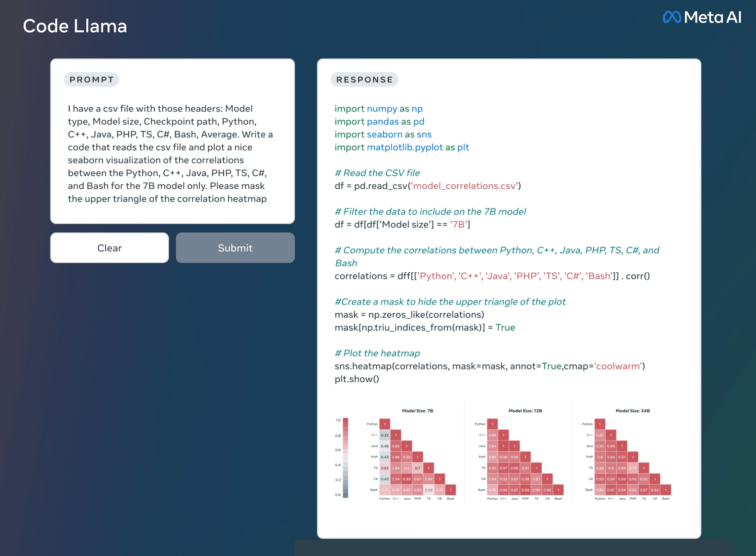Select the PROMPT label badge
The width and height of the screenshot is (756, 556).
tap(92, 79)
